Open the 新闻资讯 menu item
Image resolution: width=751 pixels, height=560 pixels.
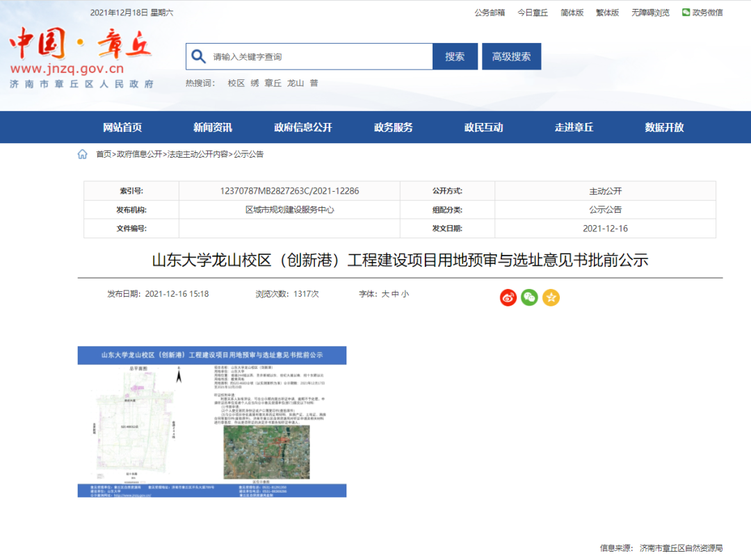click(213, 127)
